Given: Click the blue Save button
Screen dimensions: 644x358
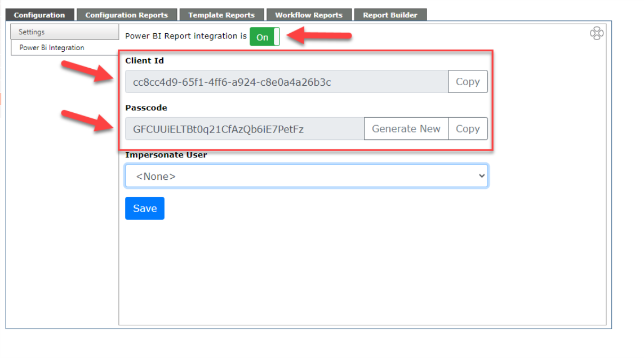Looking at the screenshot, I should [x=145, y=209].
